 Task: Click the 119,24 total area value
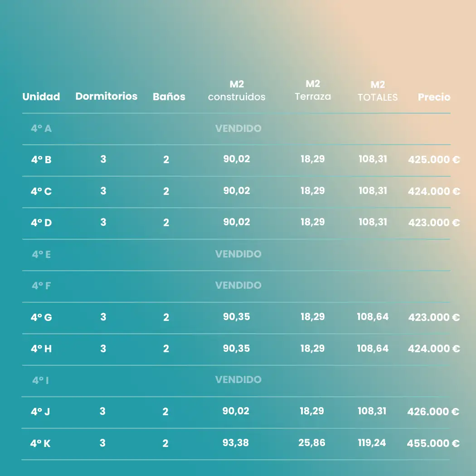[x=372, y=442]
